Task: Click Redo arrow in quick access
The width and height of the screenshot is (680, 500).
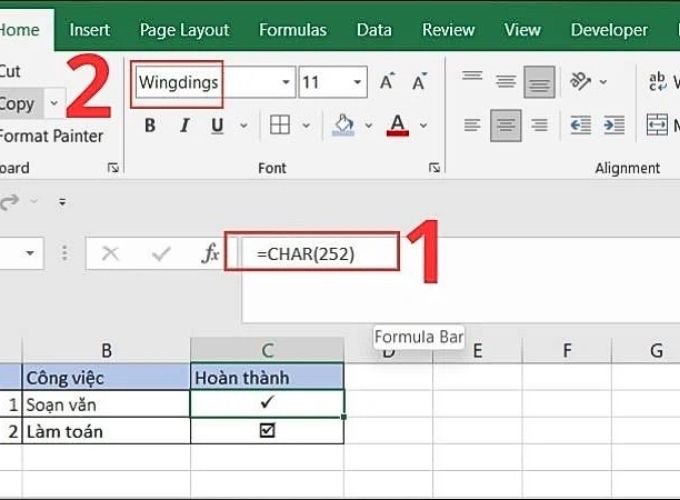Action: tap(10, 202)
